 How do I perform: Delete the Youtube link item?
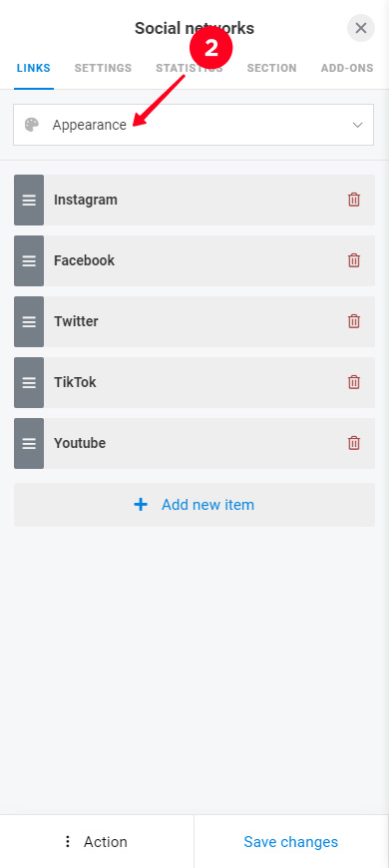pos(354,443)
